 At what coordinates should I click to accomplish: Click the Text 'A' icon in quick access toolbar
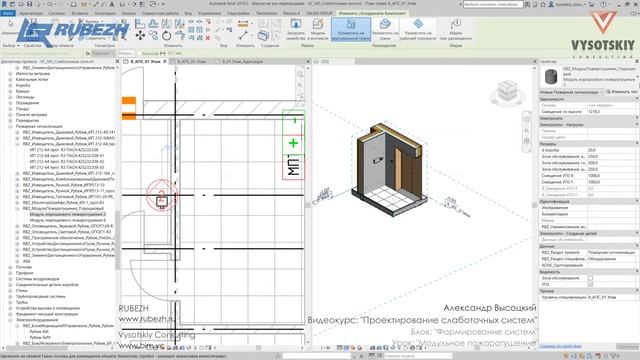(111, 4)
